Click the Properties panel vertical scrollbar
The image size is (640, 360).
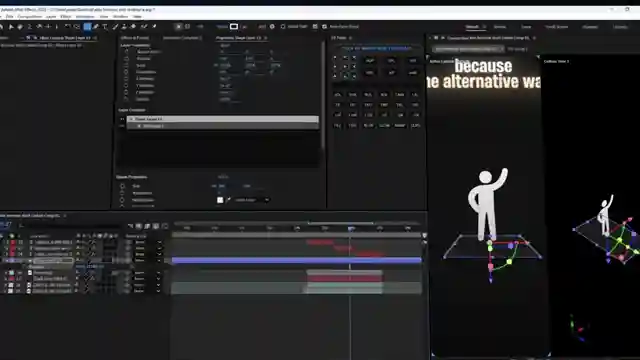tap(323, 96)
